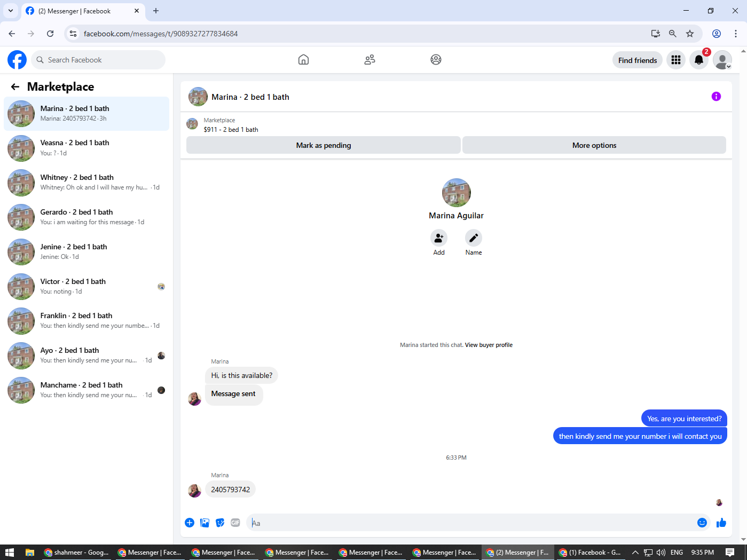747x560 pixels.
Task: Switch to (1) Facebook taskbar window
Action: pyautogui.click(x=590, y=553)
